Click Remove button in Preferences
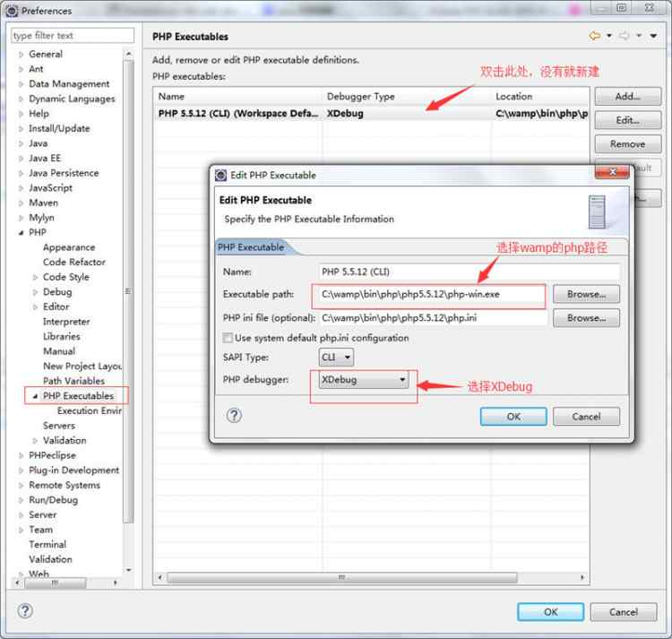 pyautogui.click(x=628, y=144)
